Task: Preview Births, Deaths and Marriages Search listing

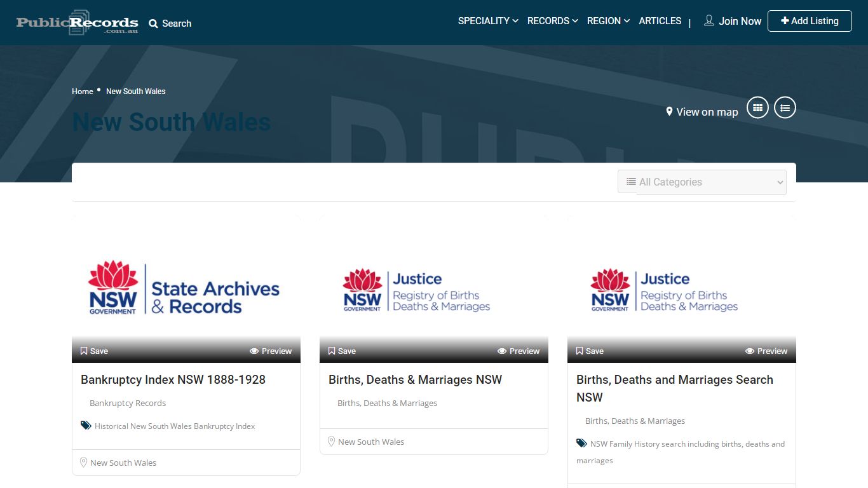Action: (x=766, y=351)
